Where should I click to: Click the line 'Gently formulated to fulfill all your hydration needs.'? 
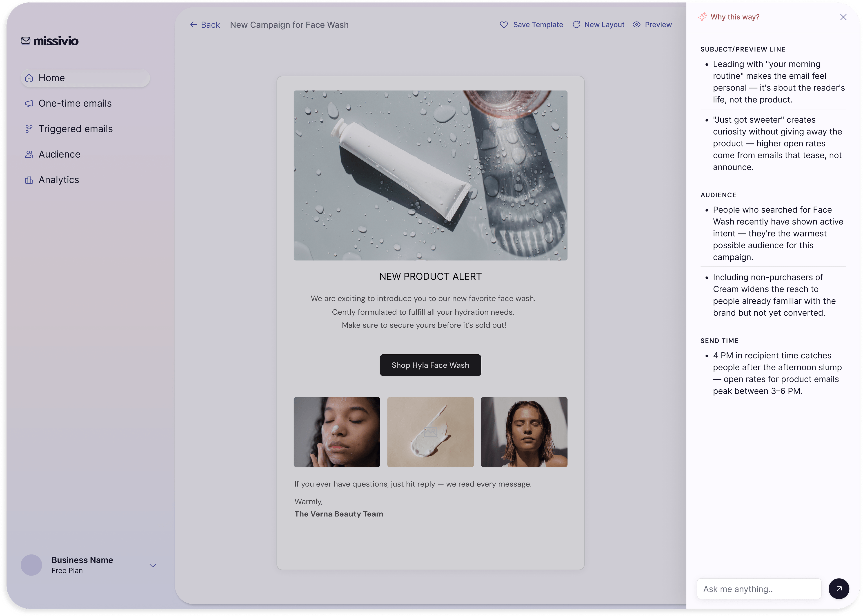pos(423,312)
